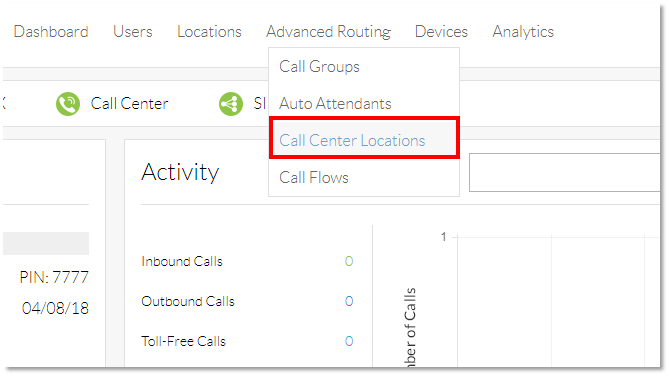Choose Call Flows from the dropdown

click(x=314, y=178)
